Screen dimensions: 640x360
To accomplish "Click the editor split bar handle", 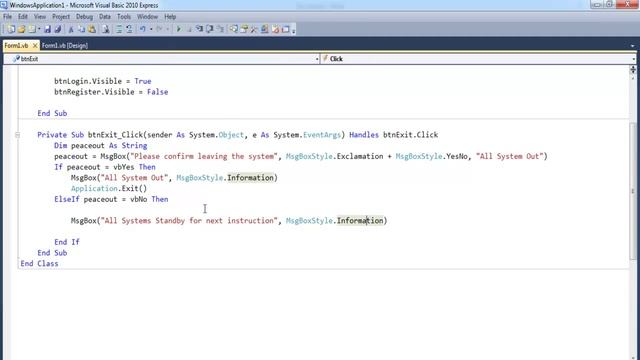I will click(x=633, y=68).
